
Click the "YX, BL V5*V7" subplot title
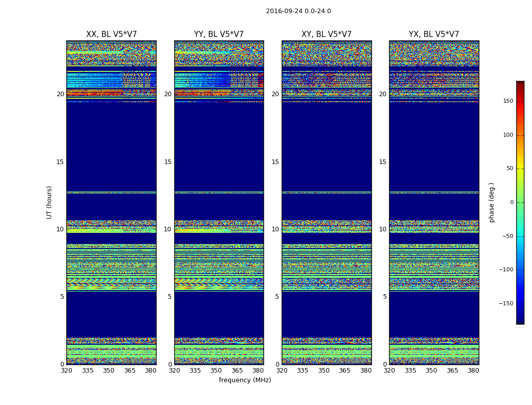[x=434, y=34]
